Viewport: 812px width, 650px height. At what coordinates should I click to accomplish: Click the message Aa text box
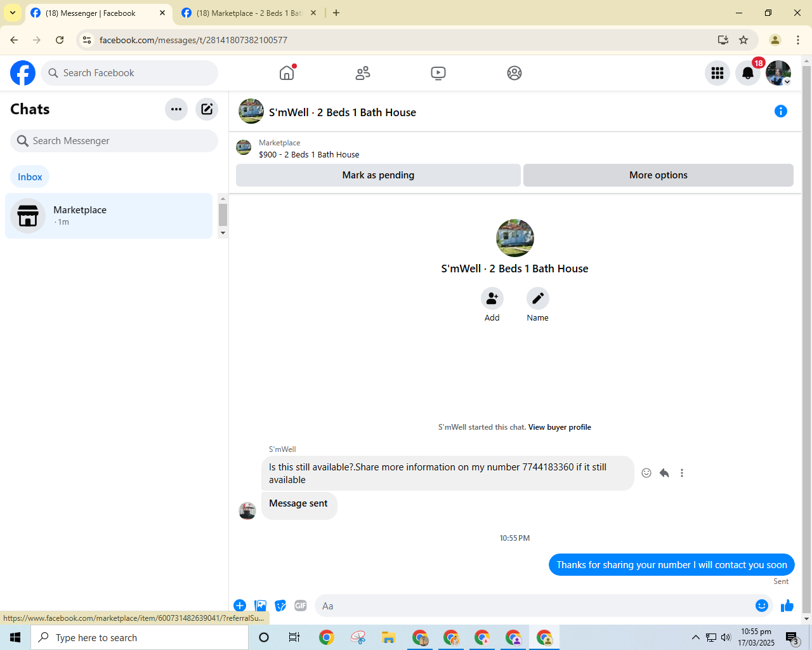tap(533, 606)
